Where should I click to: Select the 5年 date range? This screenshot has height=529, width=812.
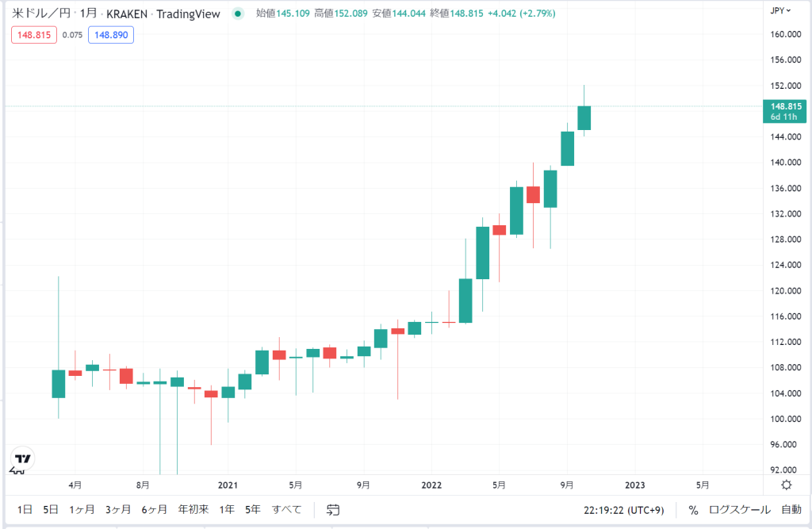(252, 509)
